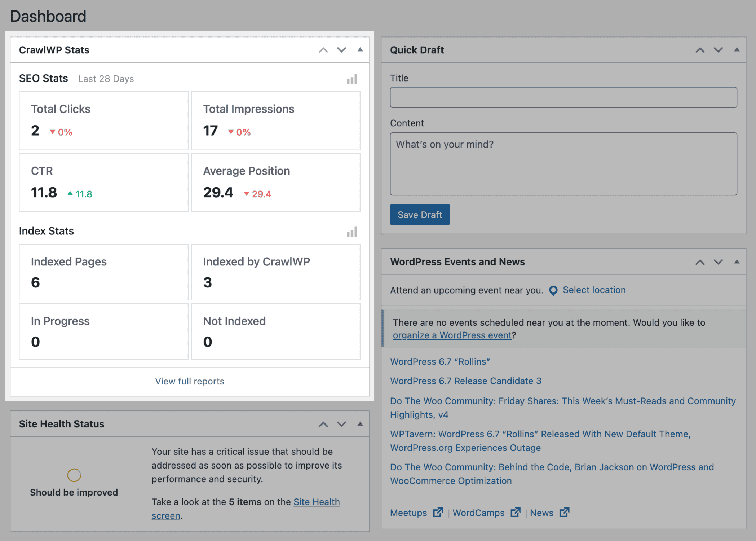The width and height of the screenshot is (756, 541).
Task: Click the SEO Stats section heading
Action: pos(43,78)
